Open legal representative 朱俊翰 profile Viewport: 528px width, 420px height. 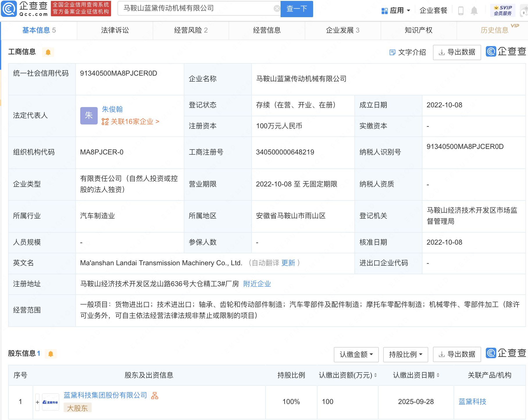pyautogui.click(x=112, y=109)
